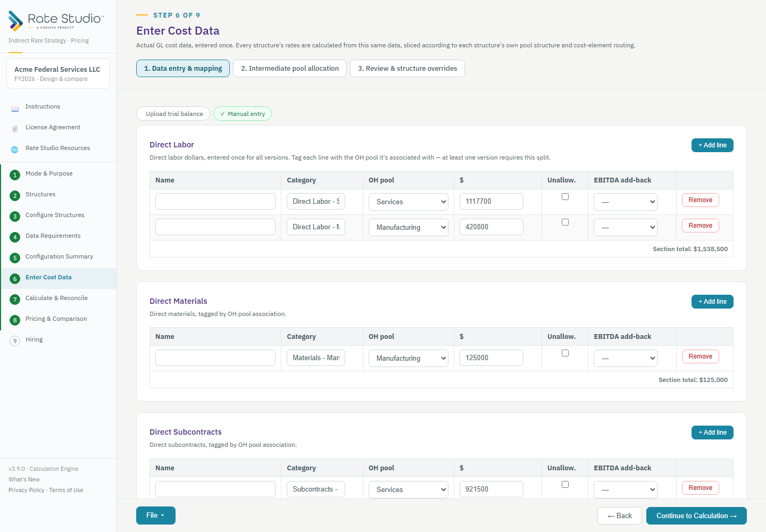This screenshot has width=766, height=532.
Task: Open Rate Studio Resources globe icon
Action: [15, 149]
